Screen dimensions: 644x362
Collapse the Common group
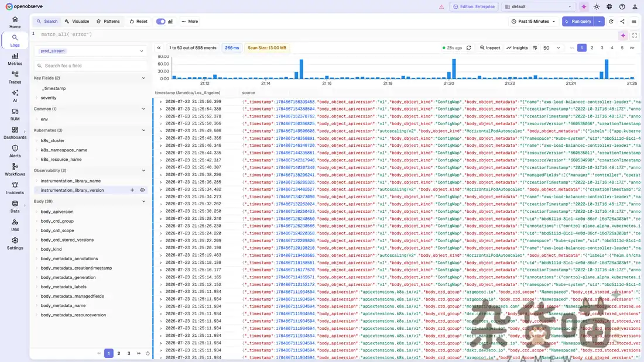[x=143, y=109]
